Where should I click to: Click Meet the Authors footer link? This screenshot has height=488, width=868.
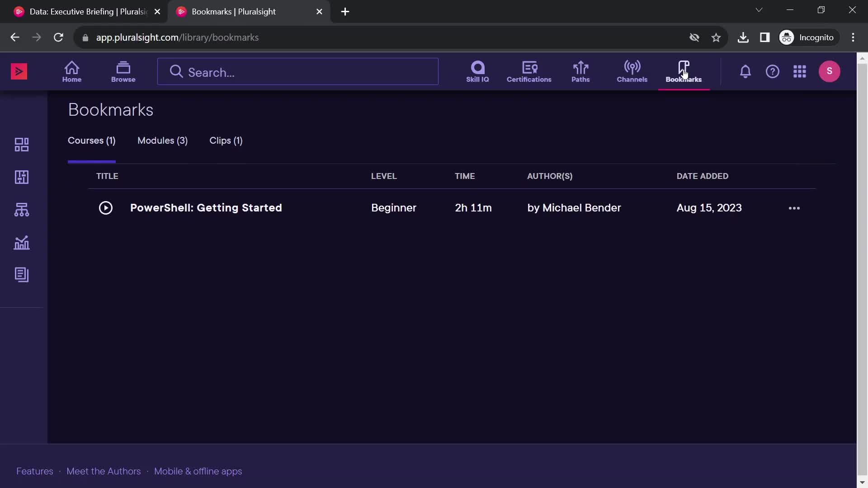click(103, 471)
